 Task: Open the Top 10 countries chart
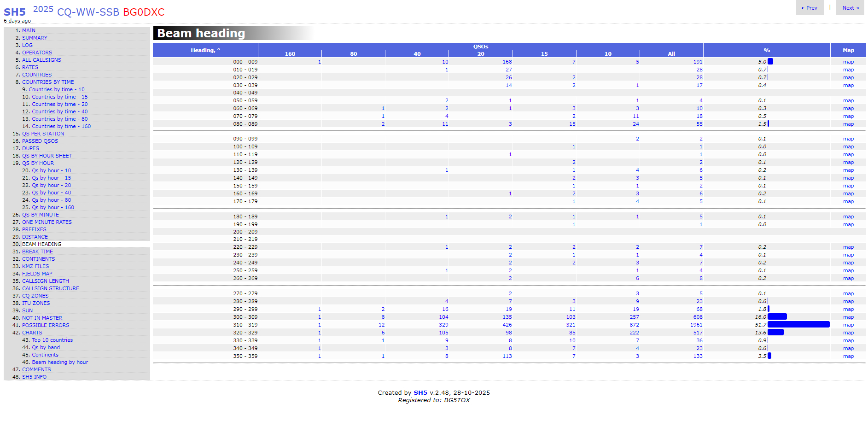[52, 340]
